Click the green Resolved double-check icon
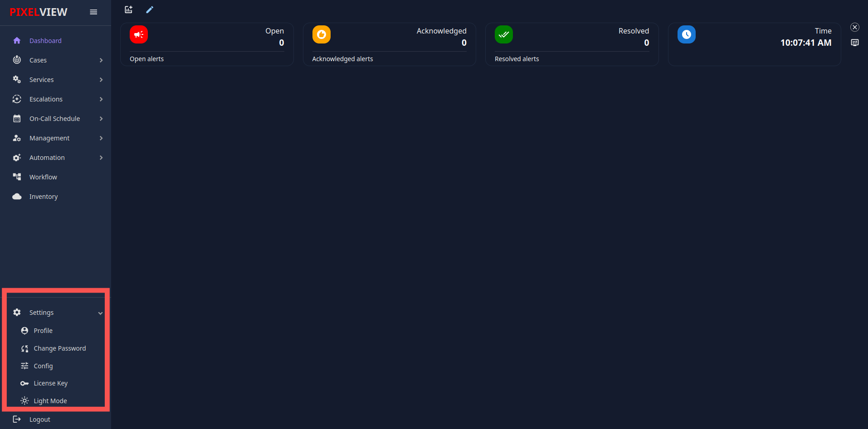 click(504, 34)
